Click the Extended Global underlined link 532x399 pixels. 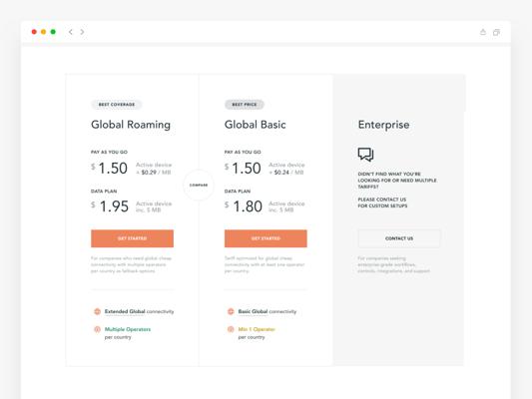coord(125,311)
